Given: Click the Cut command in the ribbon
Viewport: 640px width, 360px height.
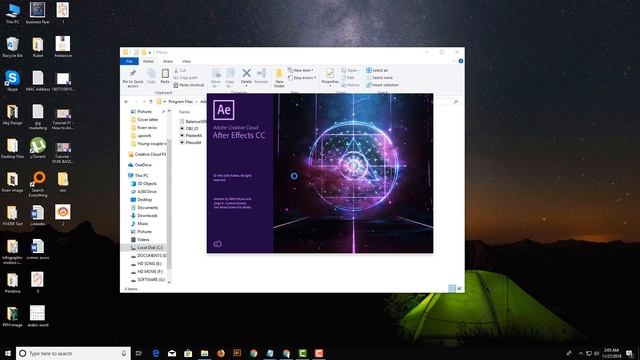Looking at the screenshot, I should (180, 70).
